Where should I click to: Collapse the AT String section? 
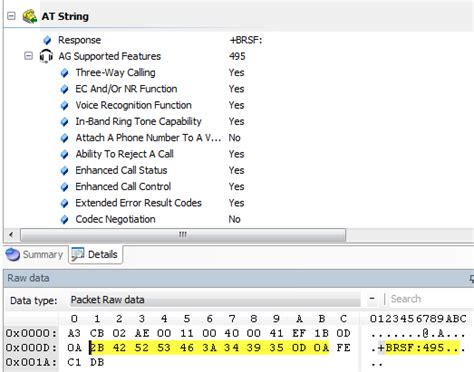(x=11, y=16)
